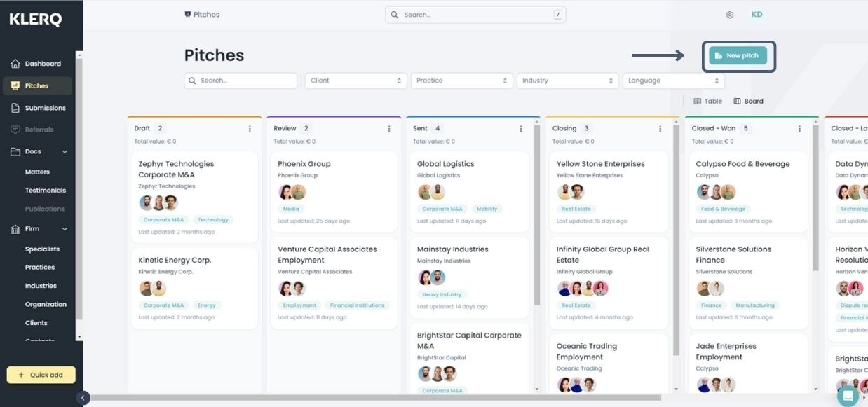Open the Industry filter dropdown

(x=567, y=81)
